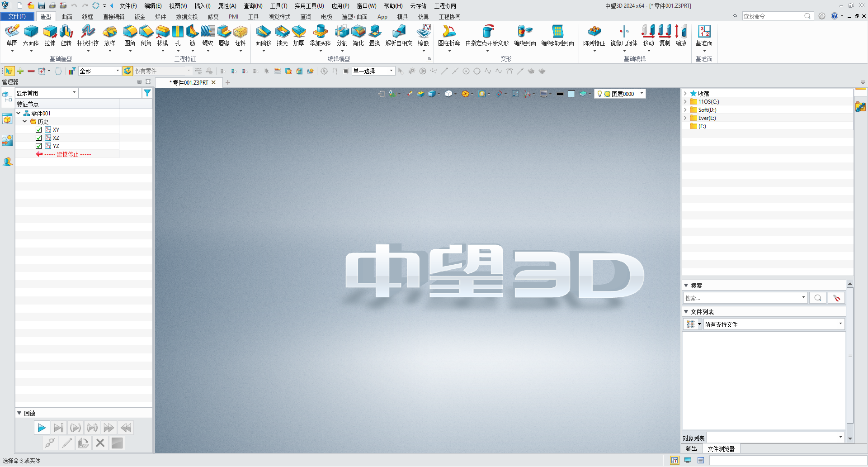This screenshot has height=467, width=868.
Task: Select the 拉伸 extrude tool
Action: [x=50, y=35]
